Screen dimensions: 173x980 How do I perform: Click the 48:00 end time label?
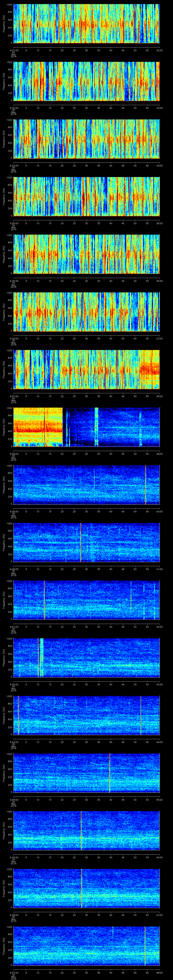click(x=159, y=972)
